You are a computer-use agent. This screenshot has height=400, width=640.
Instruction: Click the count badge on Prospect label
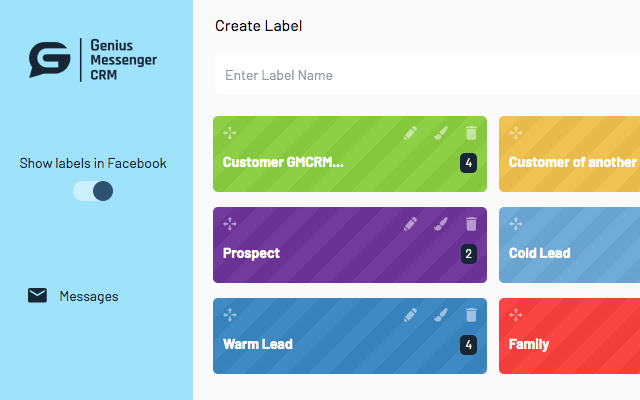[x=469, y=254]
